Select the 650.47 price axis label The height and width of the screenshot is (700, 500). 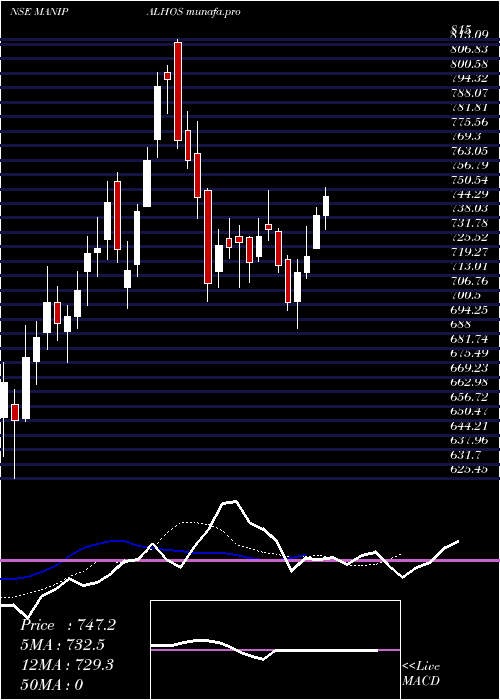point(469,412)
